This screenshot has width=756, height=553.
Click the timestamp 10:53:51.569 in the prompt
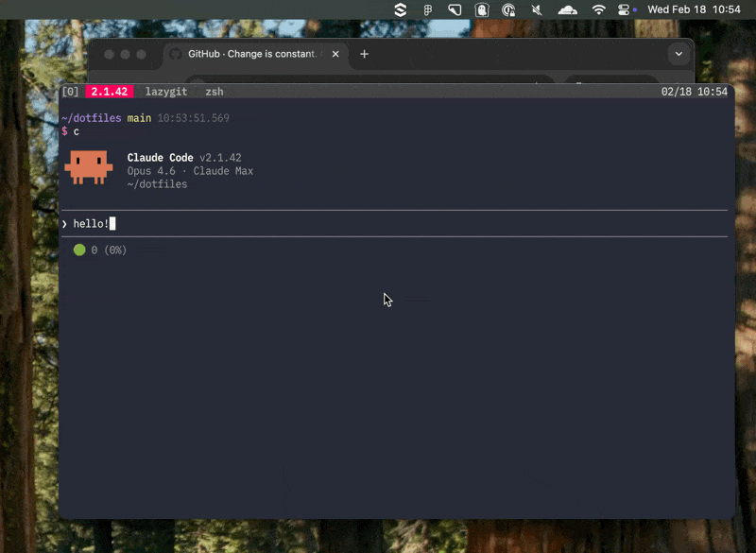click(x=194, y=118)
